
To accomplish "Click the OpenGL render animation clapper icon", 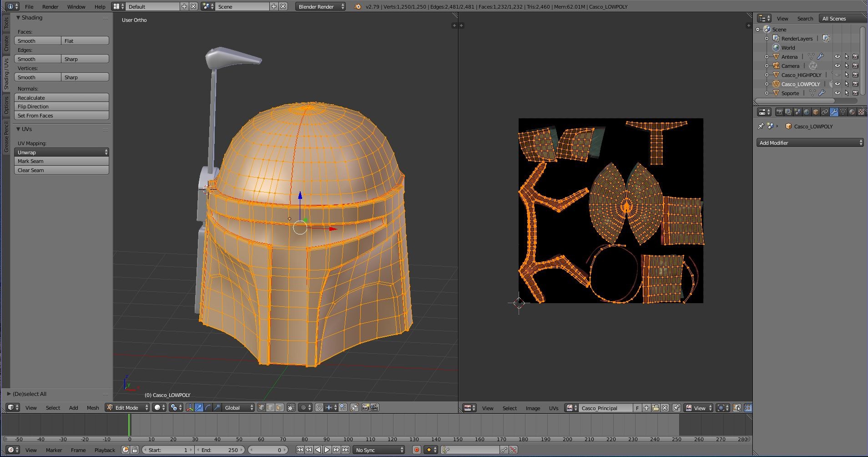I will pyautogui.click(x=374, y=408).
